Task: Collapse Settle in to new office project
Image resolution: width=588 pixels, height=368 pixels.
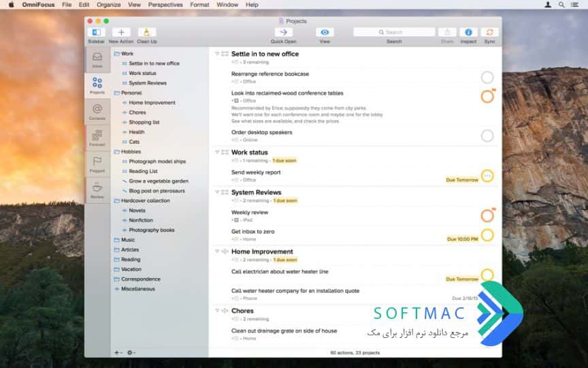Action: [x=216, y=54]
